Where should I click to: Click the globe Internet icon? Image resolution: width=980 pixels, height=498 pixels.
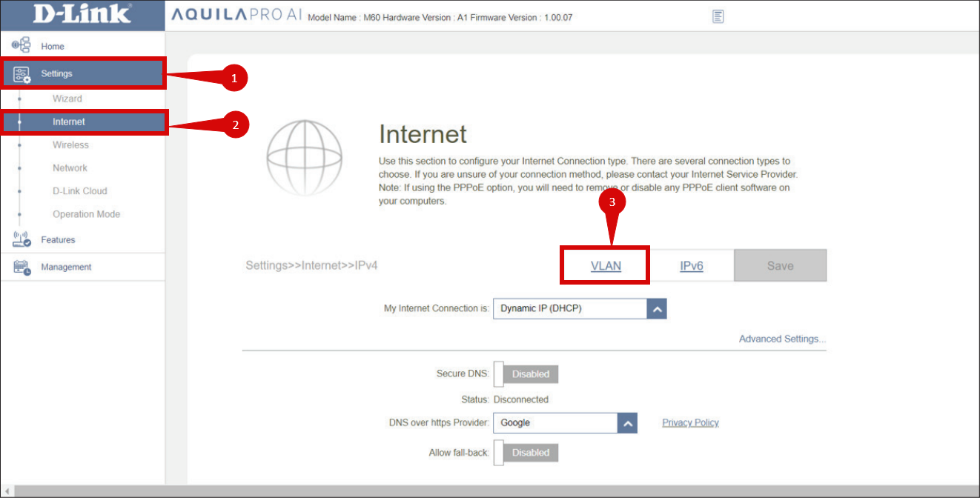(304, 157)
